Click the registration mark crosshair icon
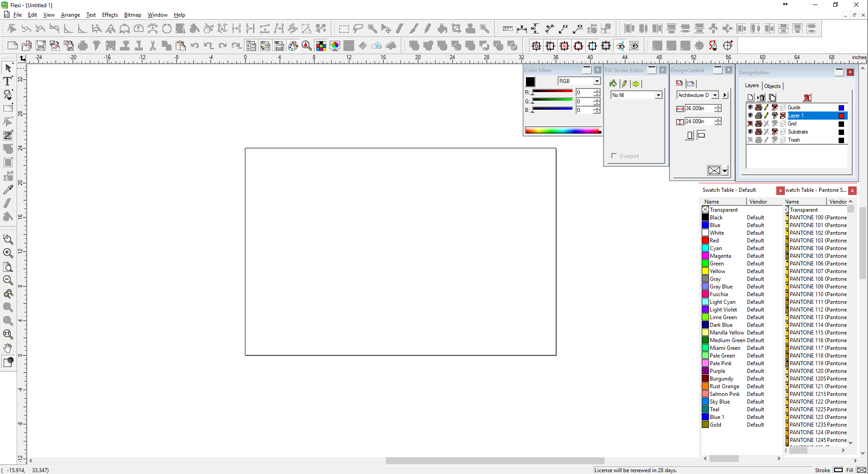Image resolution: width=868 pixels, height=474 pixels. pos(727,46)
